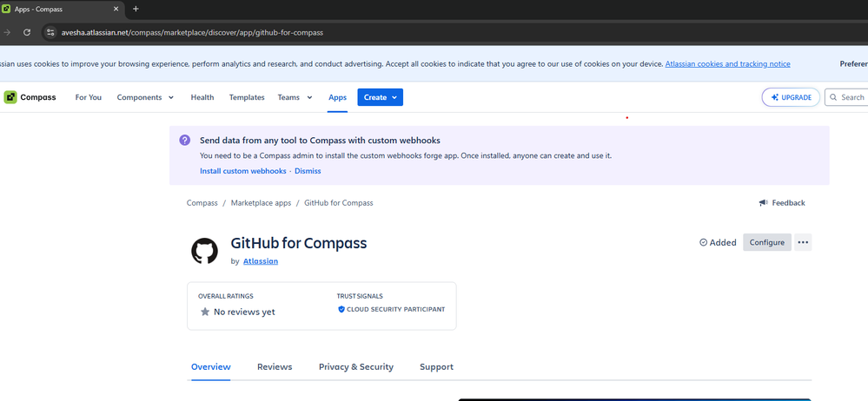The width and height of the screenshot is (868, 401).
Task: Click the site information icon in address bar
Action: pyautogui.click(x=50, y=33)
